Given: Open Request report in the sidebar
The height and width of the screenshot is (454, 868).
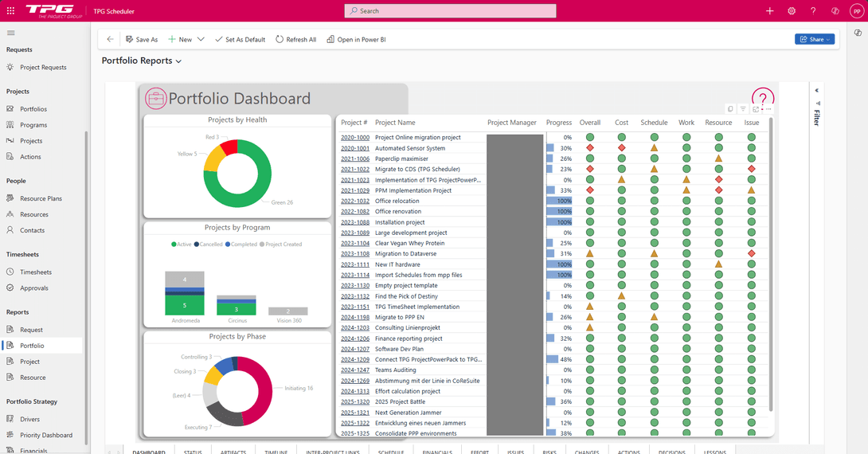Looking at the screenshot, I should [x=31, y=330].
